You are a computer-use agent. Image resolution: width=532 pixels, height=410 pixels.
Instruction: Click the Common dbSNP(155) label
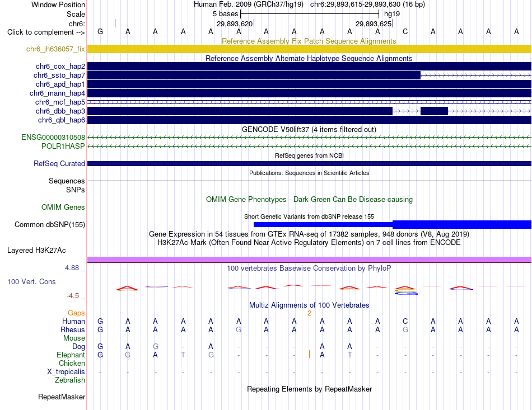point(50,225)
